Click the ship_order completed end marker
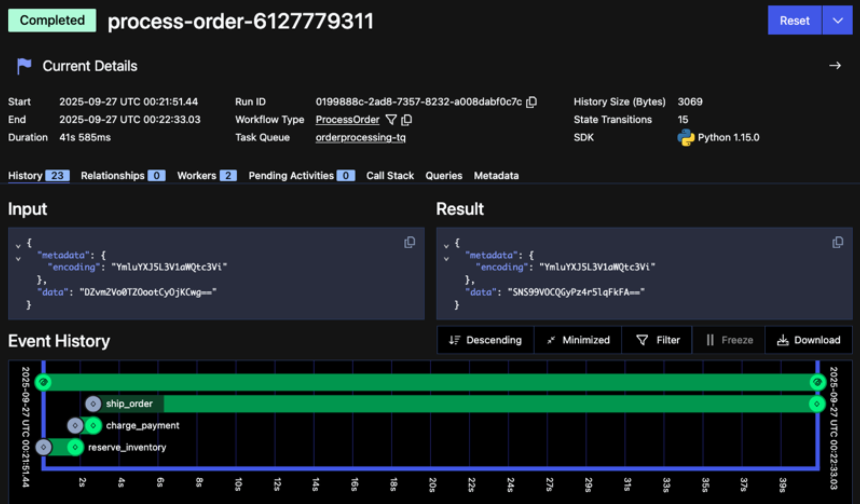Screen dimensions: 860x504 [x=817, y=404]
